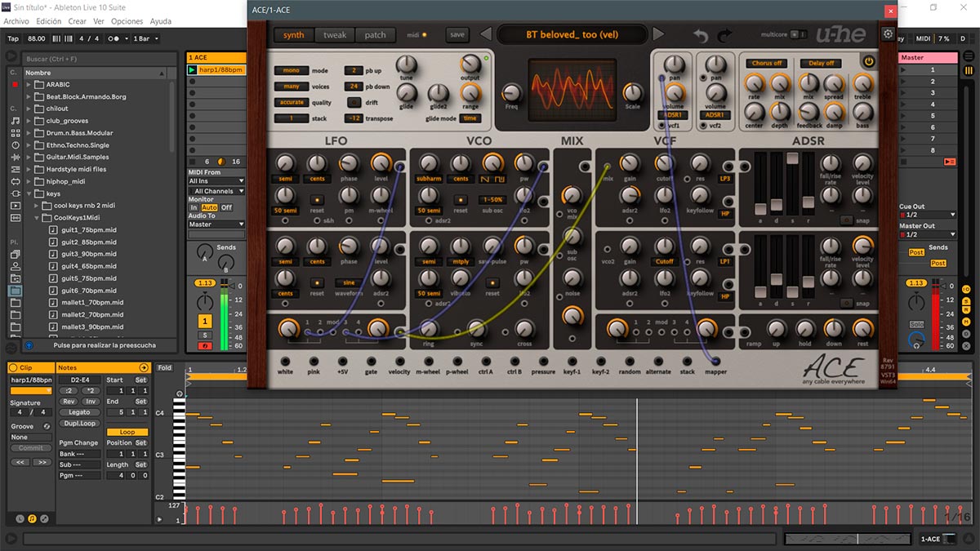Open the clip color dropdown

tap(32, 391)
